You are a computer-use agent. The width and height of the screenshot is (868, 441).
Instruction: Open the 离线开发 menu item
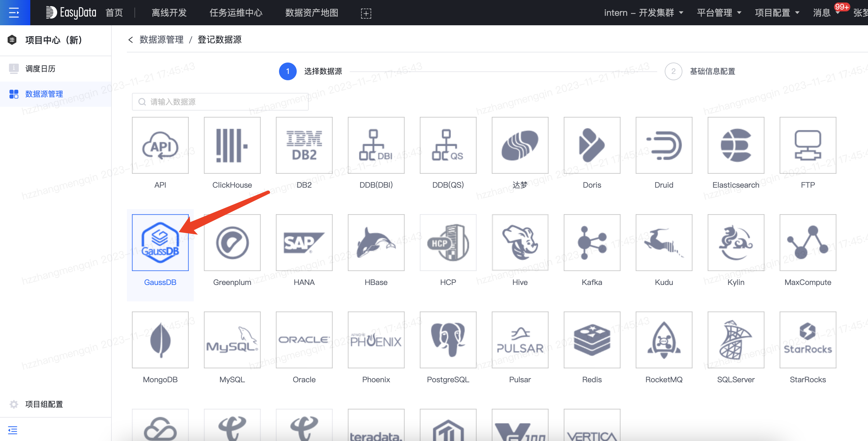pos(169,13)
